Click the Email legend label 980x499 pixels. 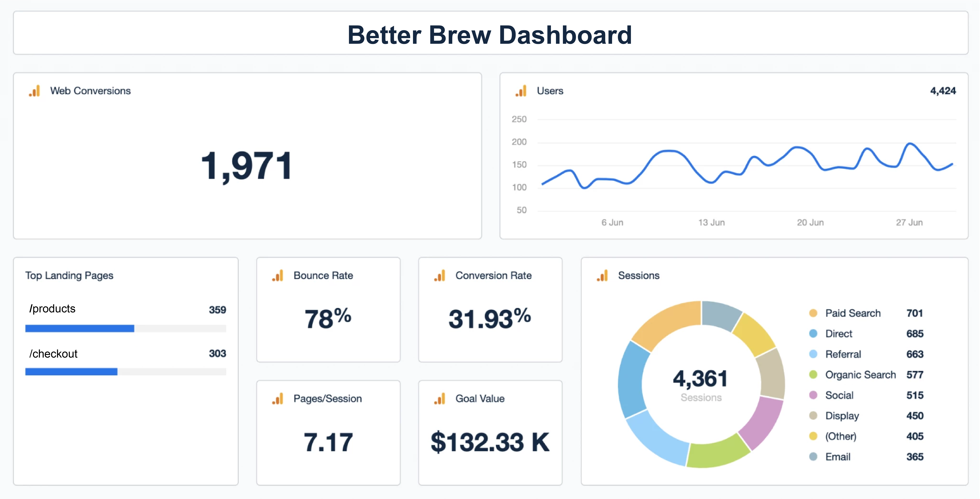pos(838,457)
